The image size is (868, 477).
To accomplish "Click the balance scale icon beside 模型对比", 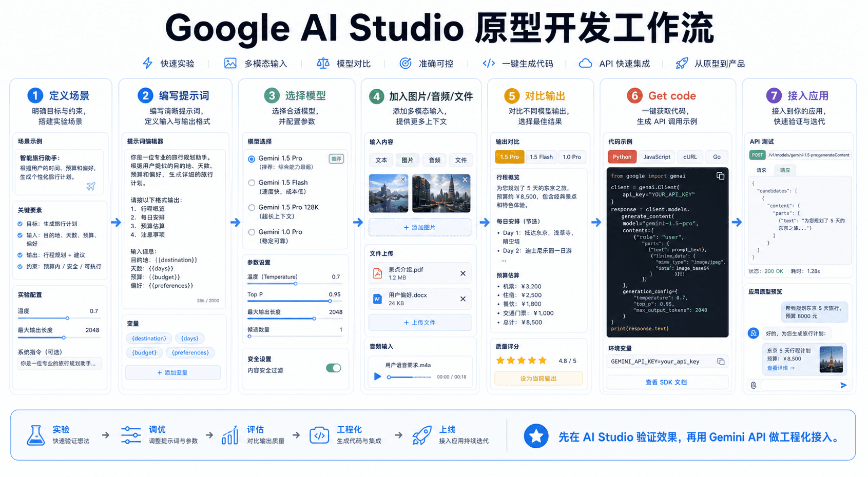I will click(323, 63).
